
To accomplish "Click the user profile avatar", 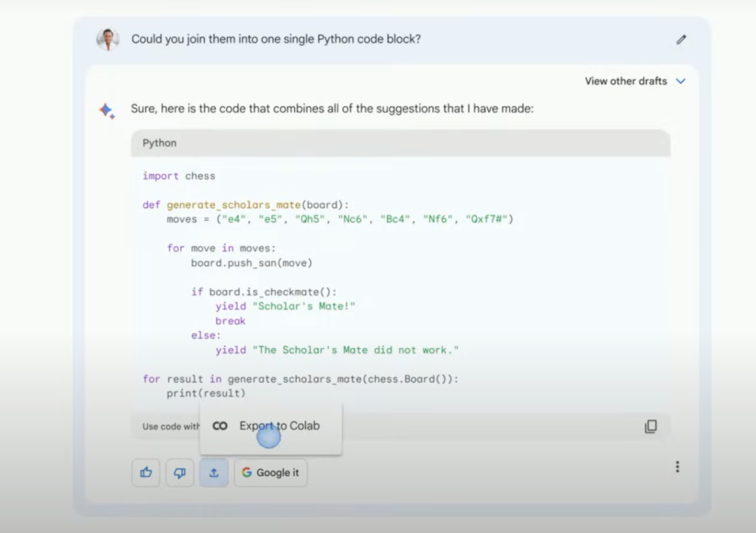I will 108,39.
